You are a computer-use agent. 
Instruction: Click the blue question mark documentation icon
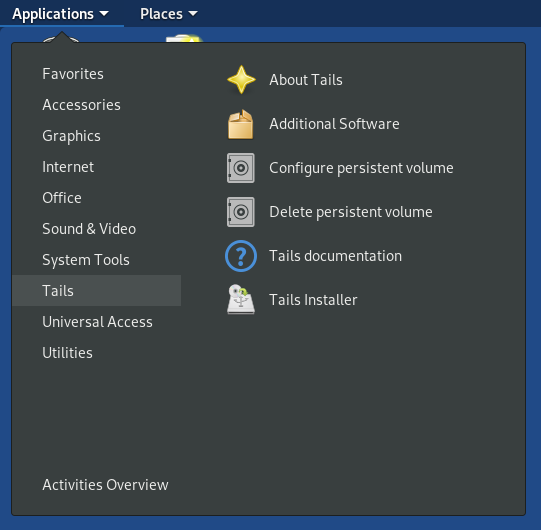(x=241, y=256)
